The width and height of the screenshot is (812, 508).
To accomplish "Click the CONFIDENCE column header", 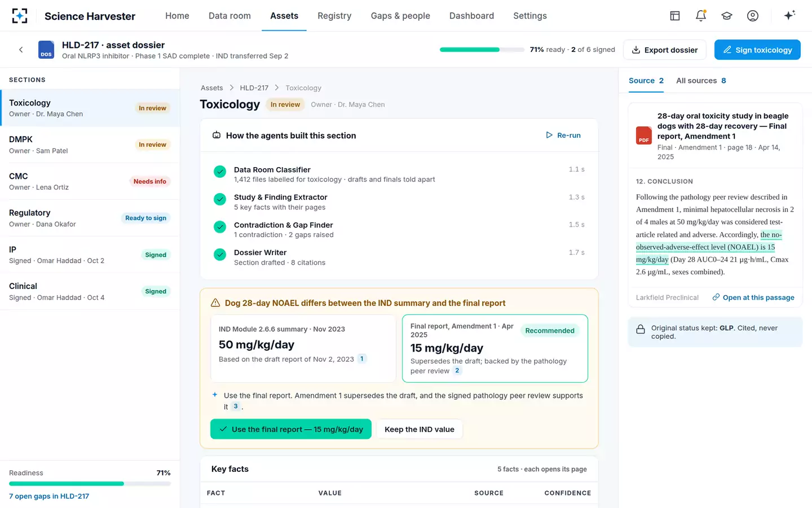I will pyautogui.click(x=568, y=493).
